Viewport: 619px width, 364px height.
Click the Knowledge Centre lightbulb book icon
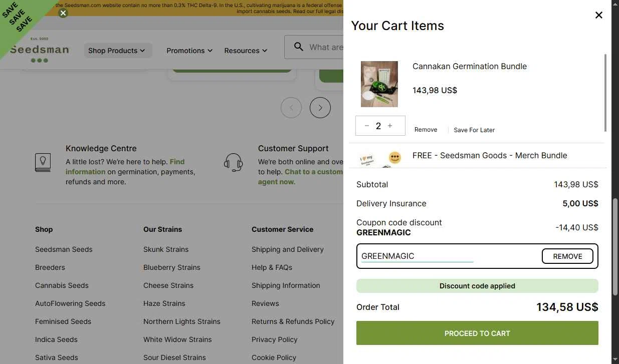coord(43,162)
